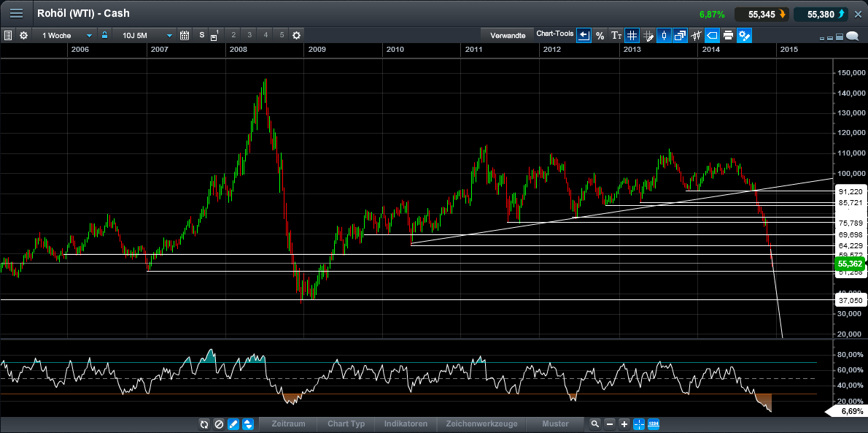Click the 85,721 price level label

(x=850, y=203)
